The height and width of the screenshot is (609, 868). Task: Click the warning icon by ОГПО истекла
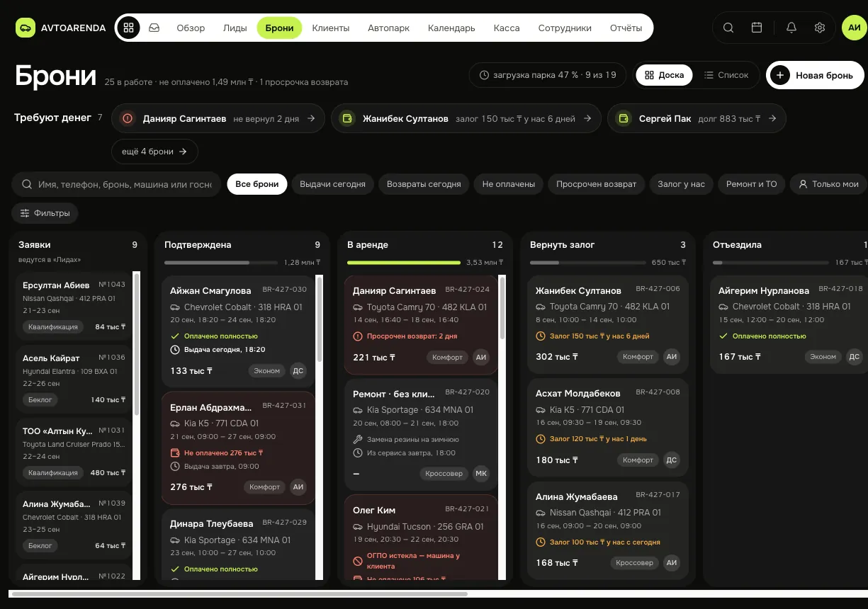click(x=358, y=561)
